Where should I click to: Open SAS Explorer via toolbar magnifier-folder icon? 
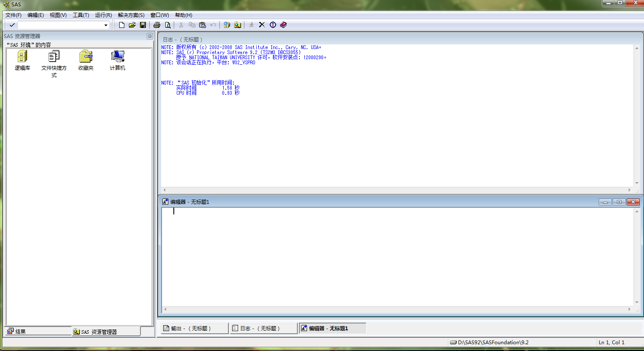[x=238, y=25]
